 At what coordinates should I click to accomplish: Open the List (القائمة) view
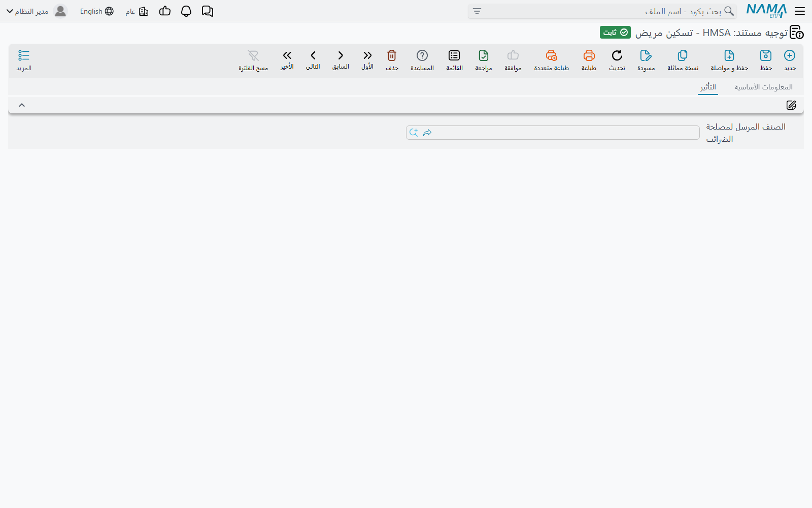454,60
